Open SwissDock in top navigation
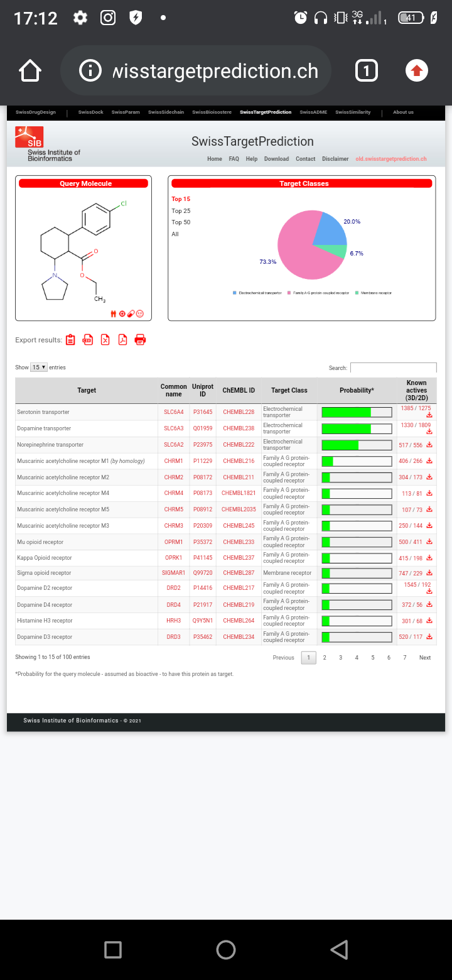 point(91,112)
